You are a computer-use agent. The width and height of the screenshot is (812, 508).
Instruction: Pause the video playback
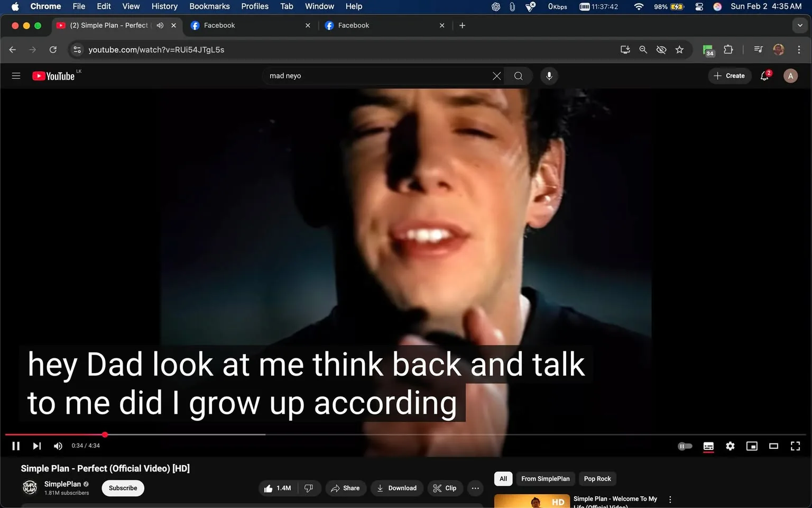coord(15,446)
